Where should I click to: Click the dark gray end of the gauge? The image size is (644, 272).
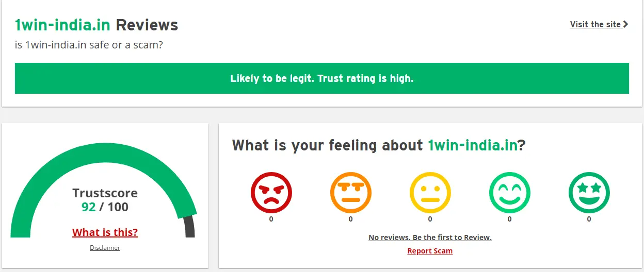(x=190, y=227)
